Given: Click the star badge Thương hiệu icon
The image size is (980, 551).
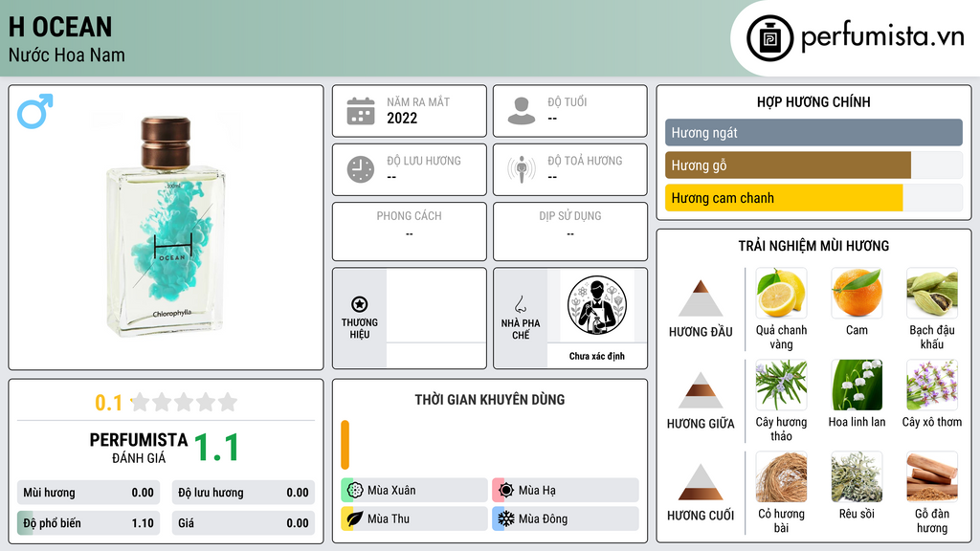Looking at the screenshot, I should point(360,304).
